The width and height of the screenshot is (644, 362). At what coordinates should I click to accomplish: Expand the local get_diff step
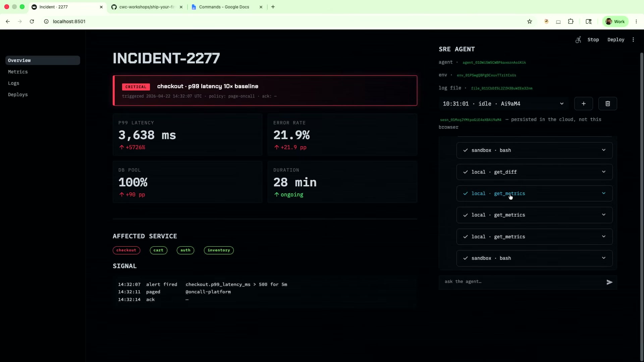click(x=534, y=172)
